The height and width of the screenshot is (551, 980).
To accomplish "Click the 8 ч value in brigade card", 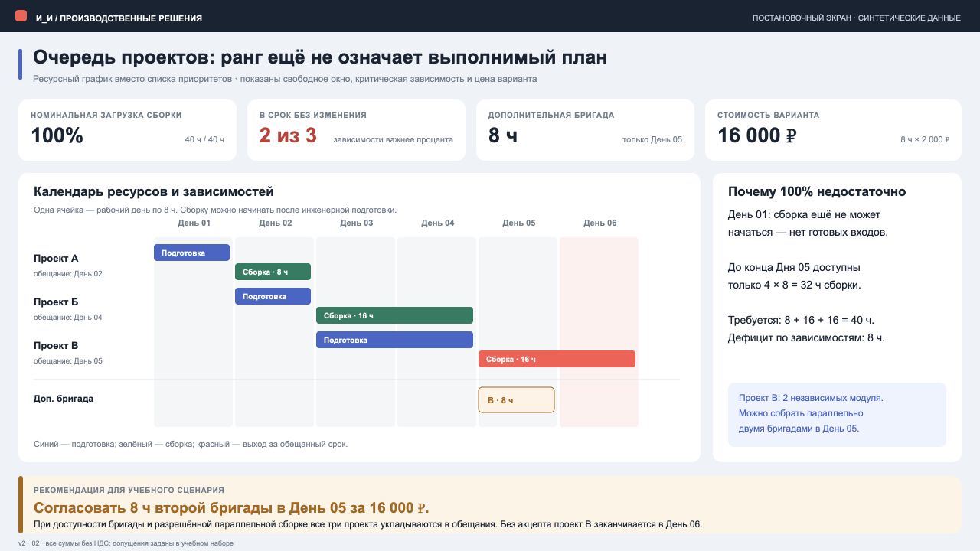I will tap(503, 135).
